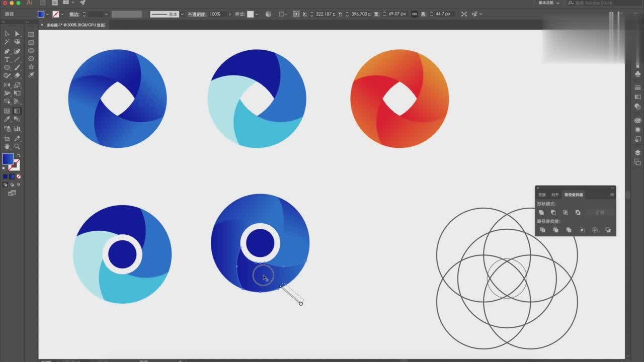644x362 pixels.
Task: Select the Pen tool
Action: pyautogui.click(x=7, y=51)
